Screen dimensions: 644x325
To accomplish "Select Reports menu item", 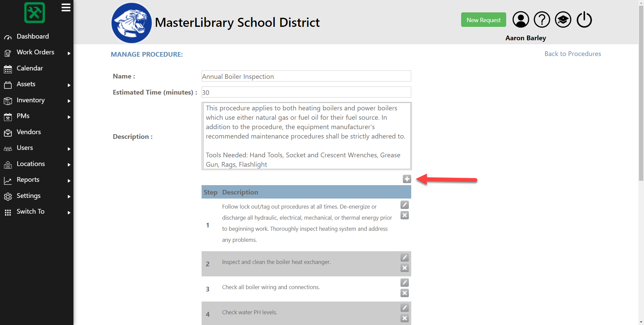I will (28, 179).
